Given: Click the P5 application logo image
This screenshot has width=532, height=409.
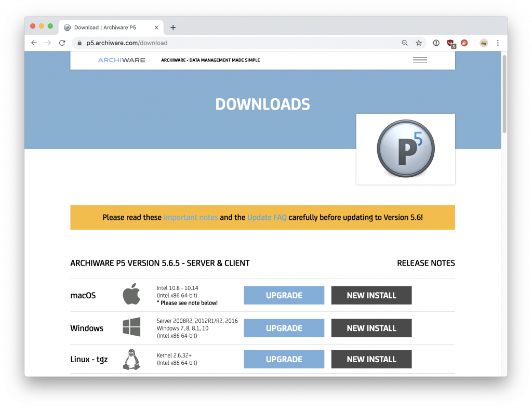Looking at the screenshot, I should (x=405, y=149).
